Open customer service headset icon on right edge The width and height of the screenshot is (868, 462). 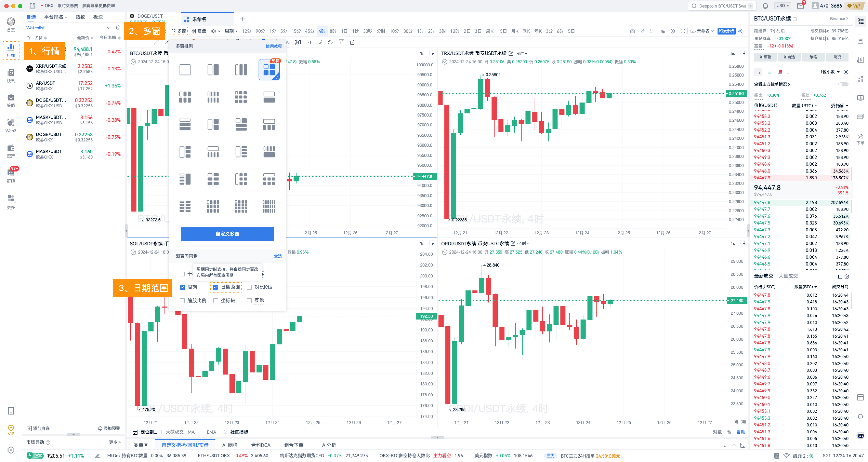click(860, 417)
